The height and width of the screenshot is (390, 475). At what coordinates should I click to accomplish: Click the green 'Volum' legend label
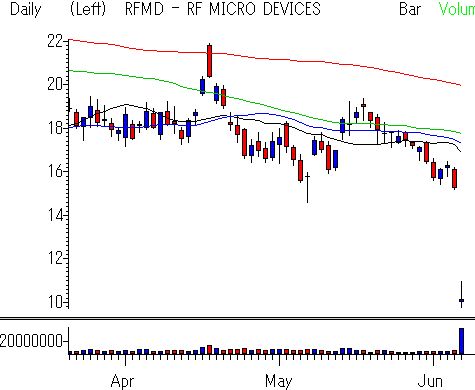457,9
